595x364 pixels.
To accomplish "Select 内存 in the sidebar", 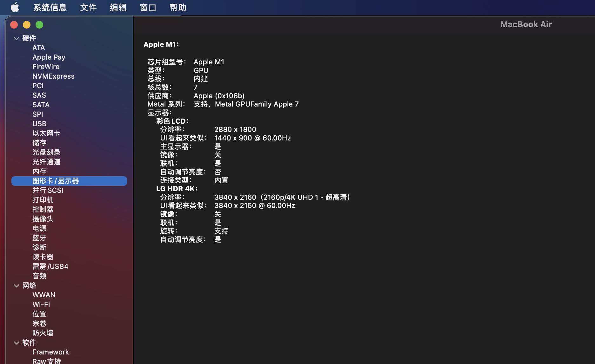I will pos(39,171).
